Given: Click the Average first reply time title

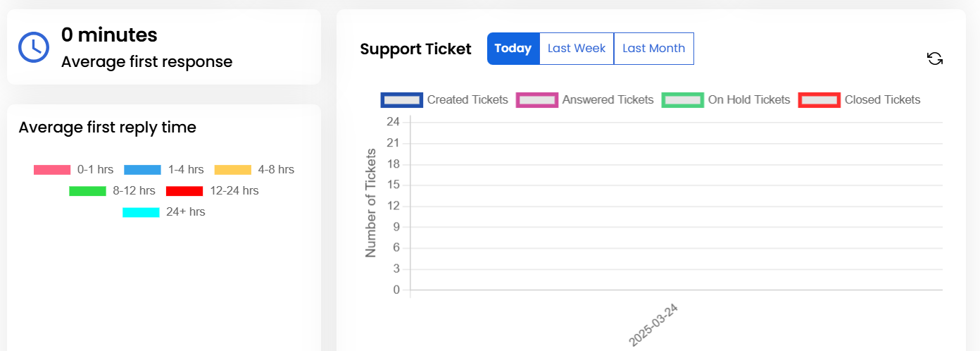Looking at the screenshot, I should (107, 128).
